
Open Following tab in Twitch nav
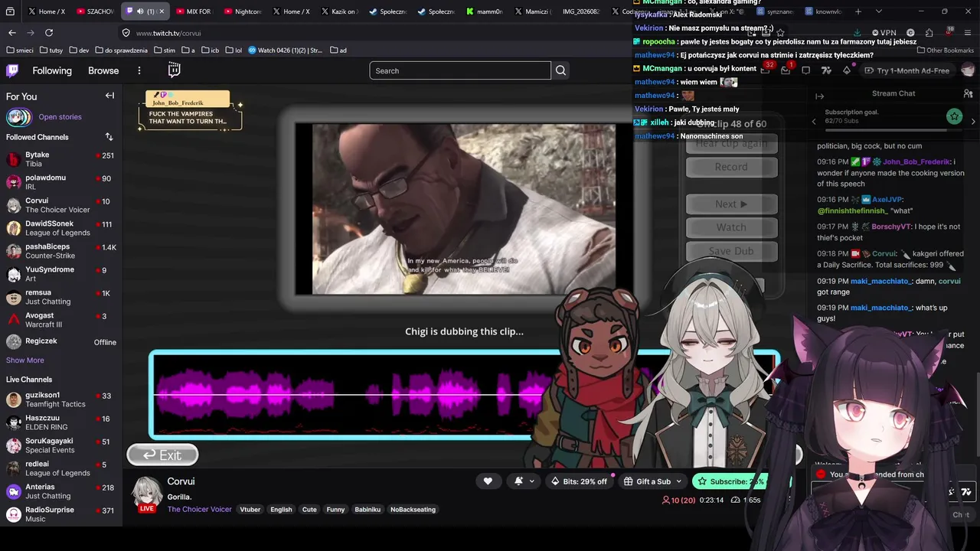[52, 70]
